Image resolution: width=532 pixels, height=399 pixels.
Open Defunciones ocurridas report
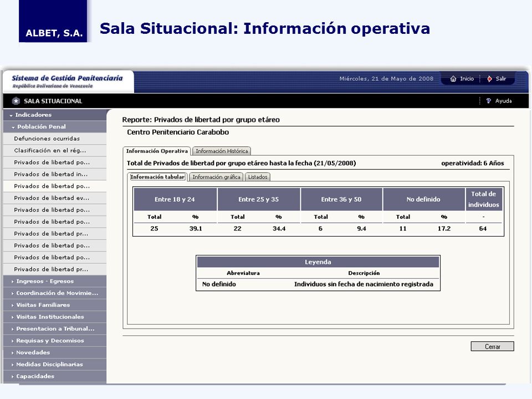pyautogui.click(x=55, y=139)
